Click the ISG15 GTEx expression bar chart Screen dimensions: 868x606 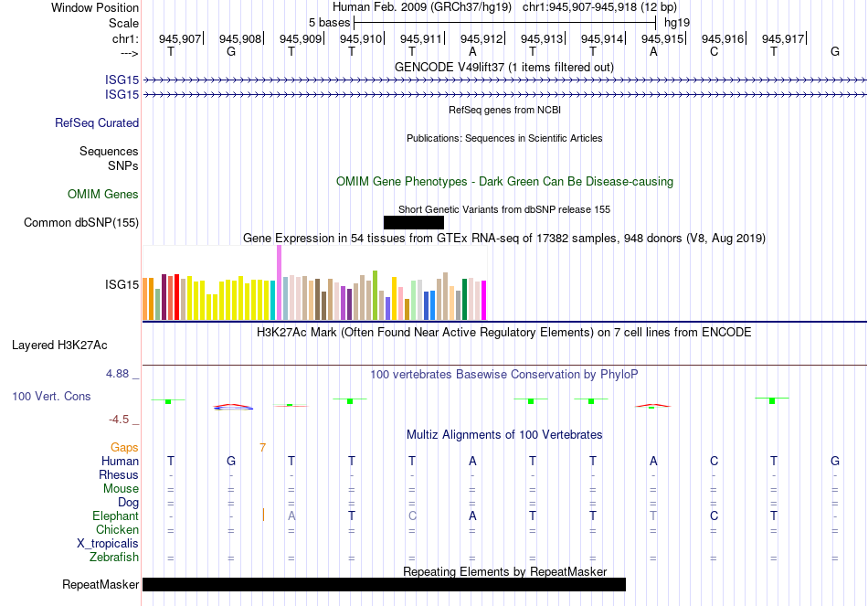tap(314, 283)
